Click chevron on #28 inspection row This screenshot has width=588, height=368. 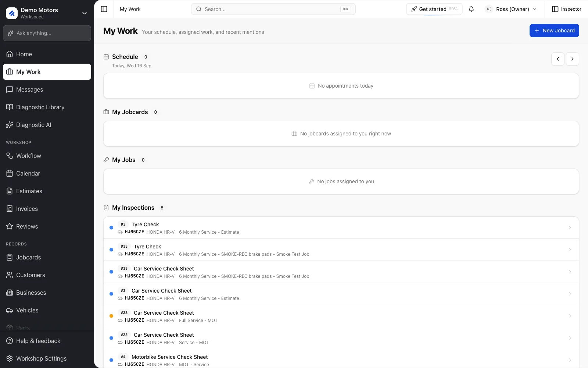point(570,316)
